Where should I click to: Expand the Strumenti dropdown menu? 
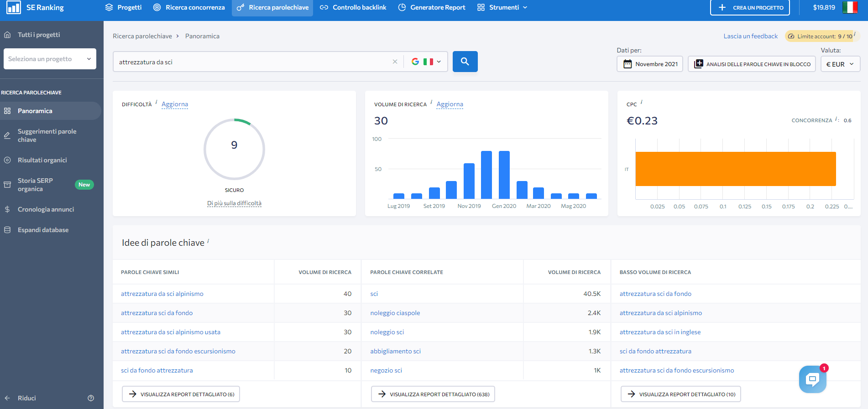tap(502, 7)
